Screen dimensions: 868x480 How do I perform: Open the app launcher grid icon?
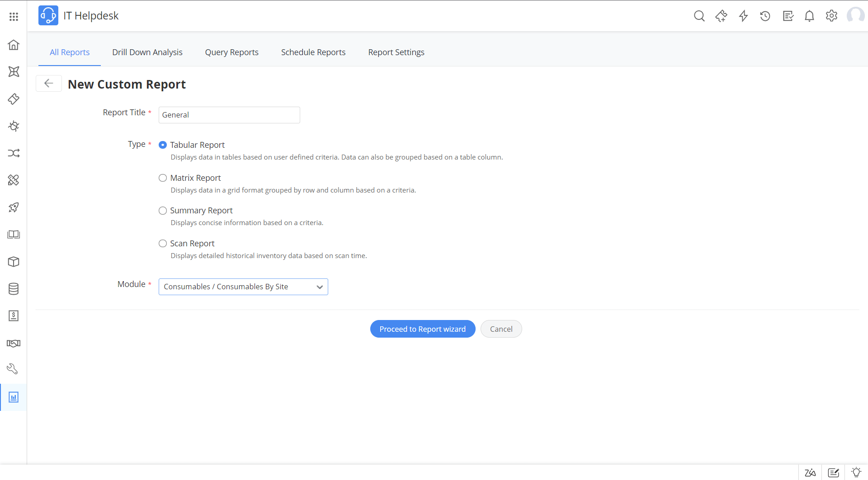14,16
